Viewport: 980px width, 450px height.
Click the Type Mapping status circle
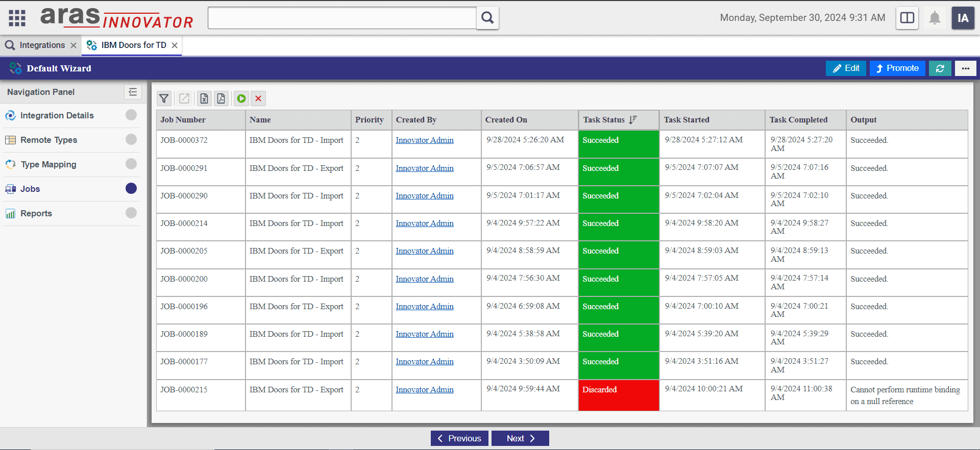tap(131, 164)
